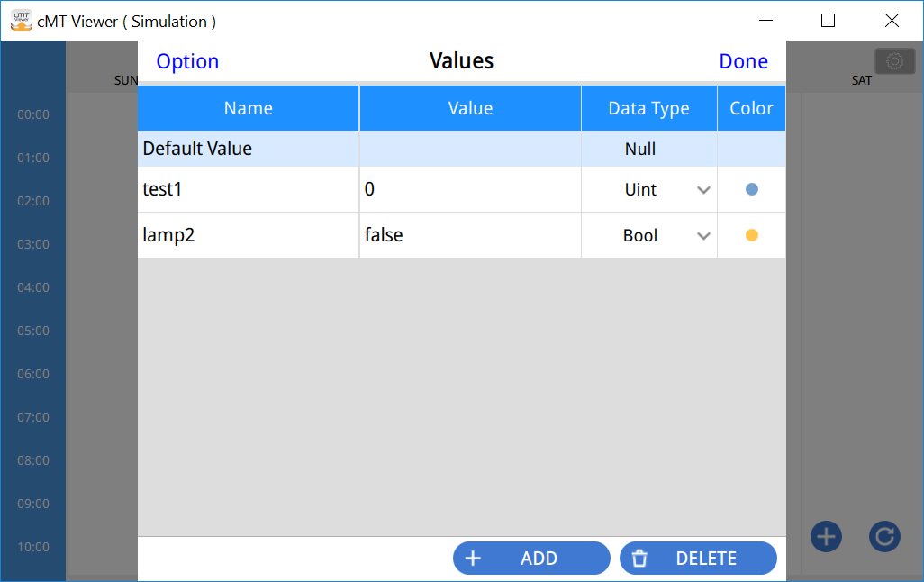Pick the yellow color dot for lamp2
This screenshot has width=924, height=582.
[752, 236]
